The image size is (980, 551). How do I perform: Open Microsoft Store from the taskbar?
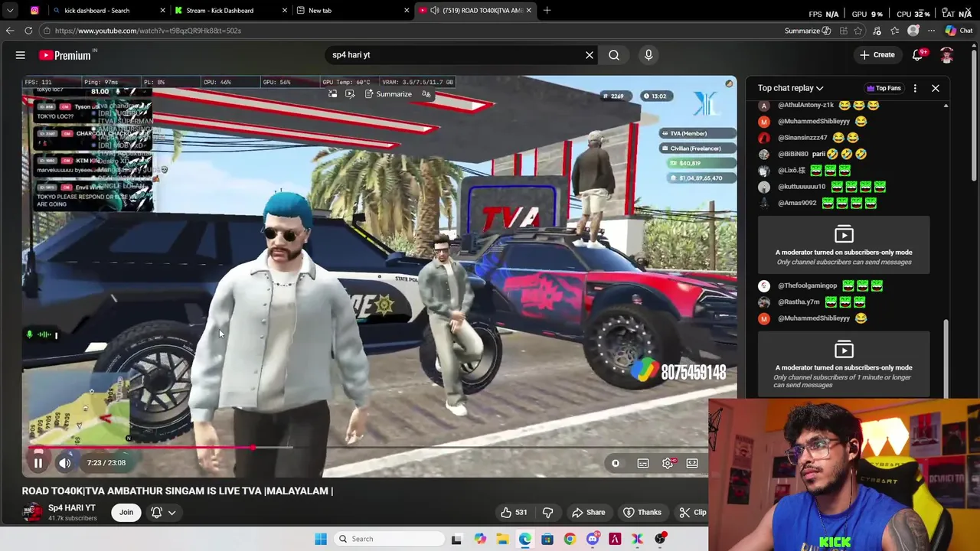click(x=547, y=539)
